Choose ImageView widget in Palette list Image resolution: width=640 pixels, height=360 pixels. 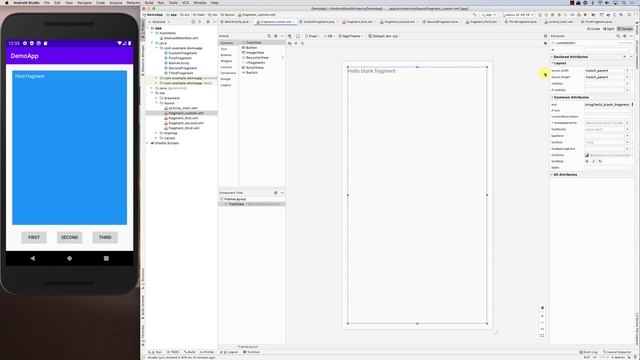[x=255, y=53]
